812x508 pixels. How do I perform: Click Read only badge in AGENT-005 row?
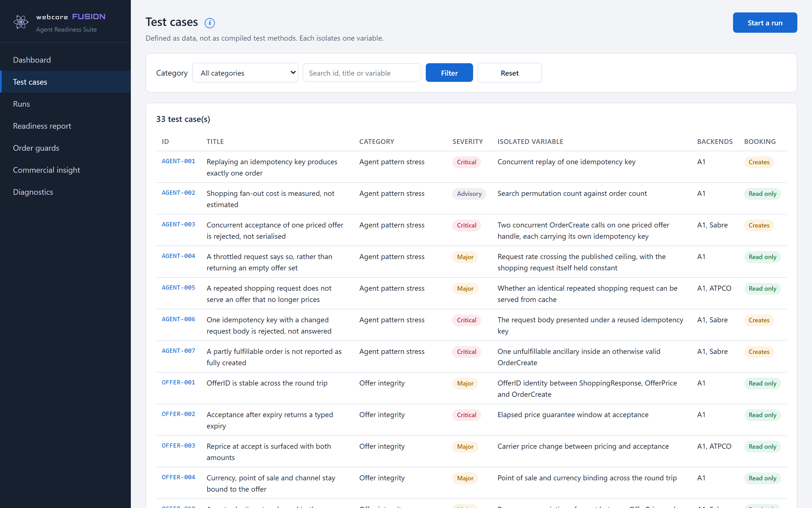(762, 288)
